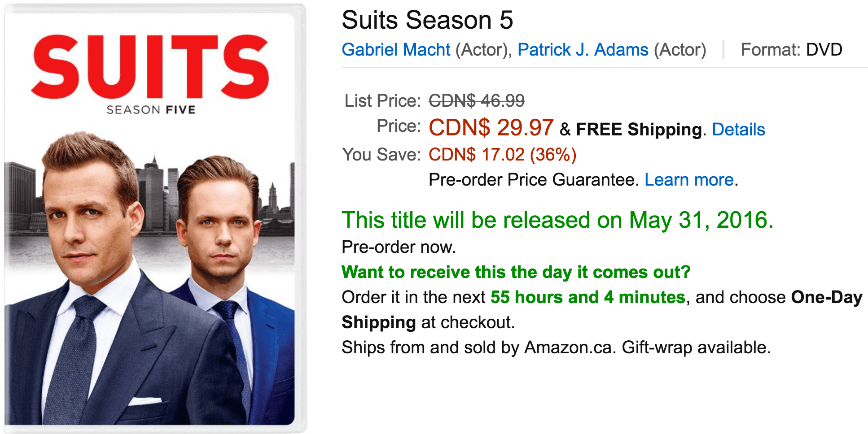This screenshot has width=868, height=434.
Task: Click the Format: DVD label
Action: 791,50
